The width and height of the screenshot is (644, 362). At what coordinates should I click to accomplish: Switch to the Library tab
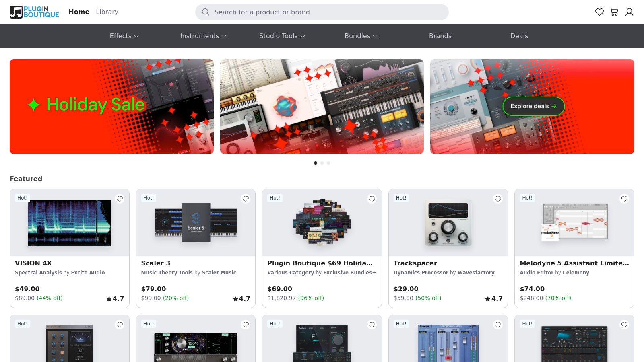[107, 12]
